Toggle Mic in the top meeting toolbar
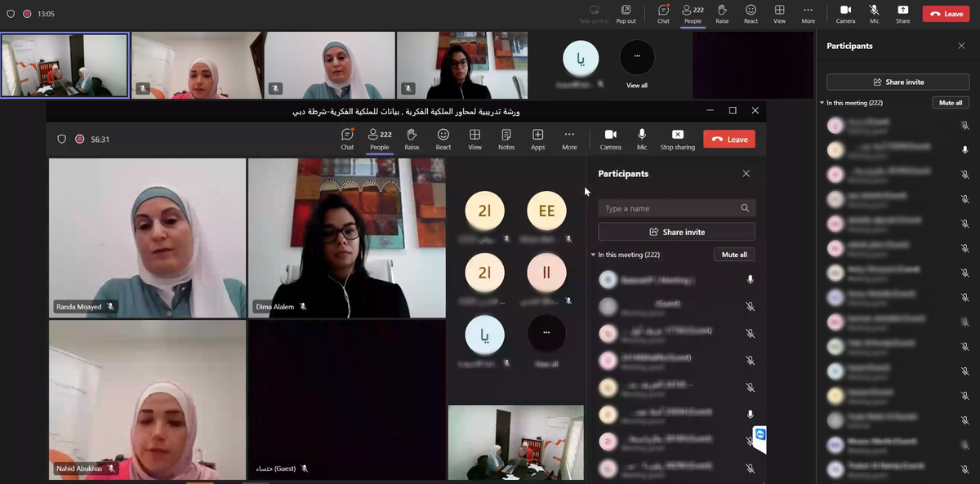The width and height of the screenshot is (980, 484). point(874,13)
